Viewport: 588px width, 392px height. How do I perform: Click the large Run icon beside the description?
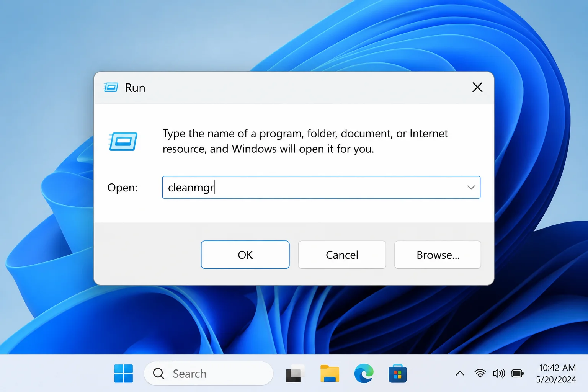point(123,141)
